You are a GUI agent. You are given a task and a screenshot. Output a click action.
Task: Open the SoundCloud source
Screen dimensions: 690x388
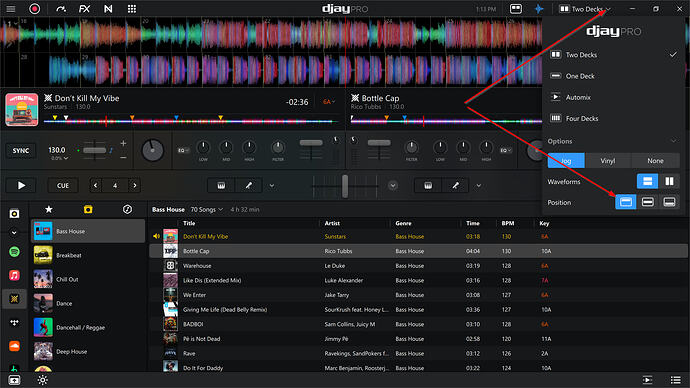click(x=14, y=346)
